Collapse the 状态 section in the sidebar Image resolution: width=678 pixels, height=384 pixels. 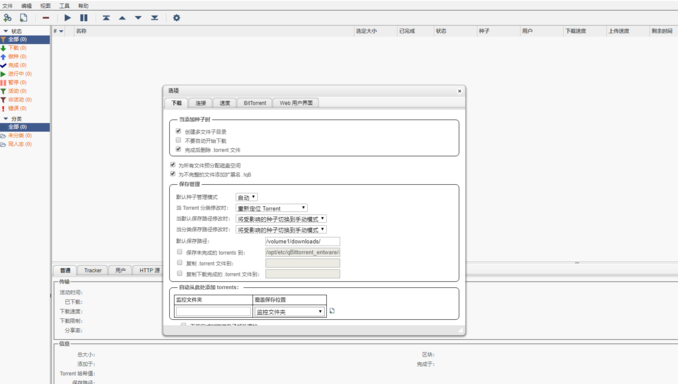(6, 31)
